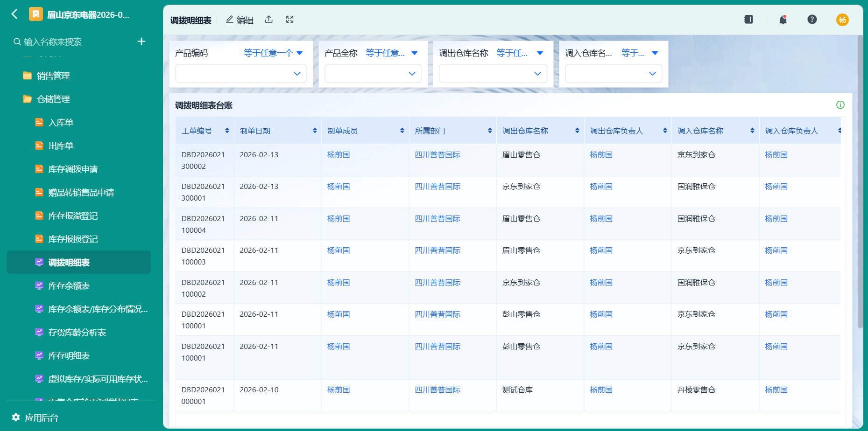Open 应用后台 at sidebar bottom

pyautogui.click(x=41, y=417)
